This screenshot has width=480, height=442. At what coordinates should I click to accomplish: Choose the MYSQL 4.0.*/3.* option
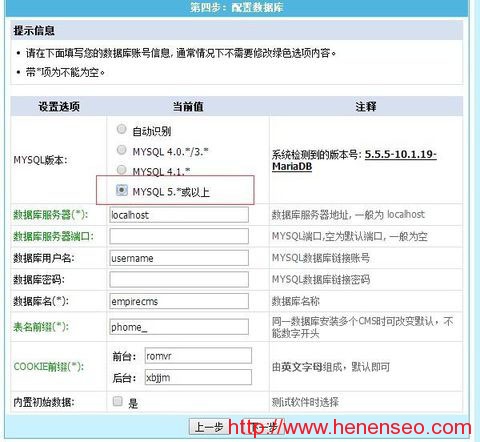tap(121, 150)
